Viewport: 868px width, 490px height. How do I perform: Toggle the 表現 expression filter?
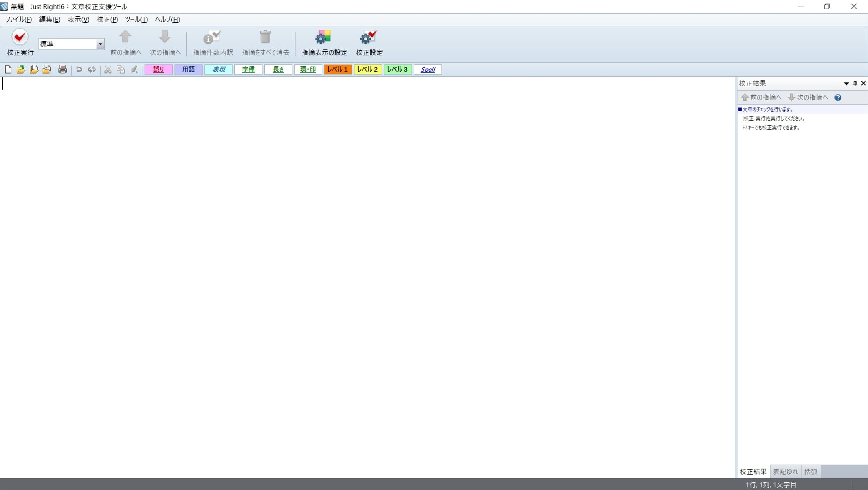click(x=218, y=69)
